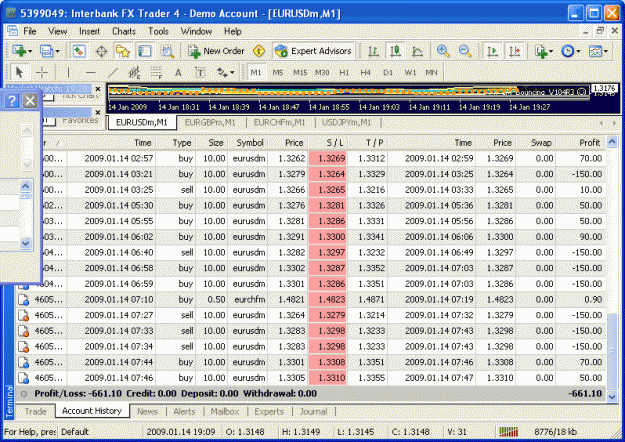The image size is (625, 442).
Task: Toggle the Expert Advisors button
Action: point(313,51)
